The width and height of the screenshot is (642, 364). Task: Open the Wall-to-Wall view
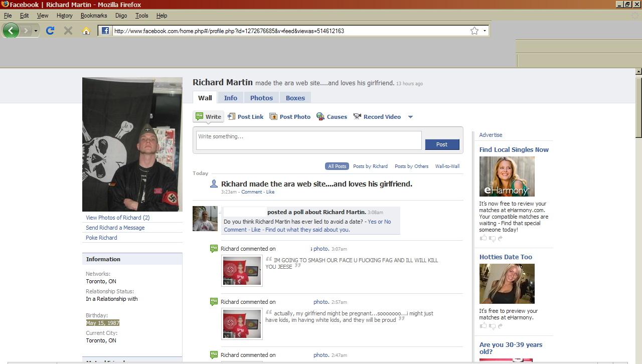tap(447, 166)
